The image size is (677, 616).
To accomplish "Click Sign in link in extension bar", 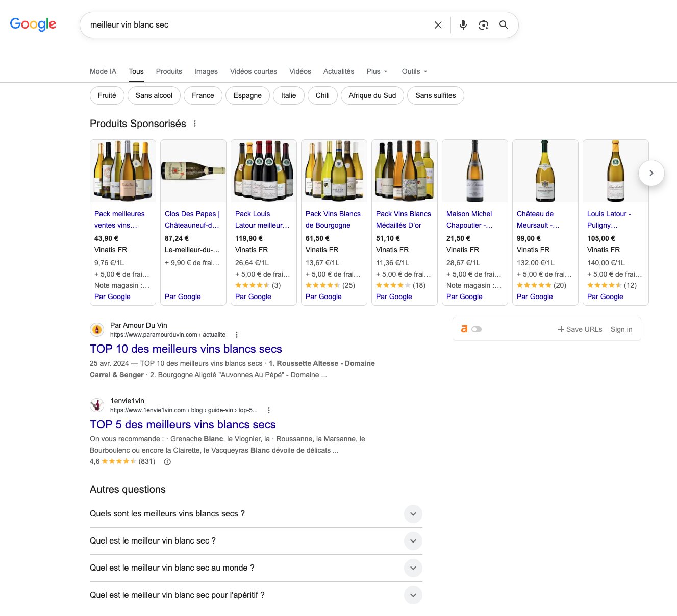I will tap(621, 329).
